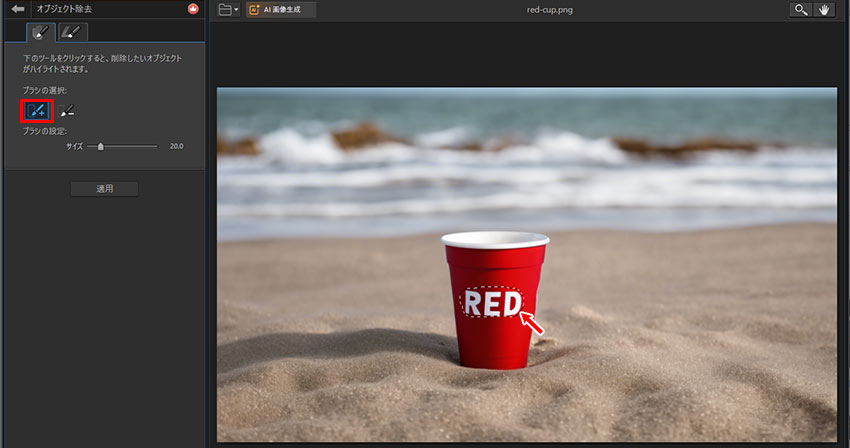The width and height of the screenshot is (850, 448).
Task: Click the red-cup.png file name
Action: (x=549, y=10)
